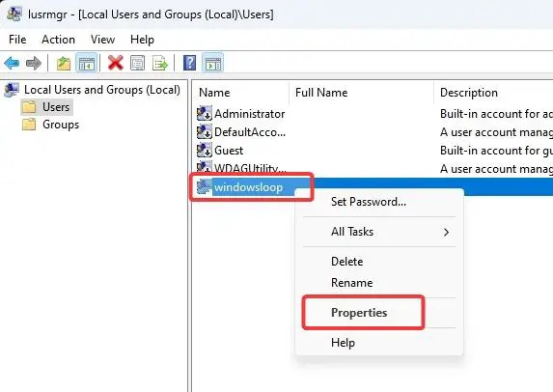The width and height of the screenshot is (553, 392).
Task: Click Administrator's 'Built-in account' description
Action: [x=496, y=114]
